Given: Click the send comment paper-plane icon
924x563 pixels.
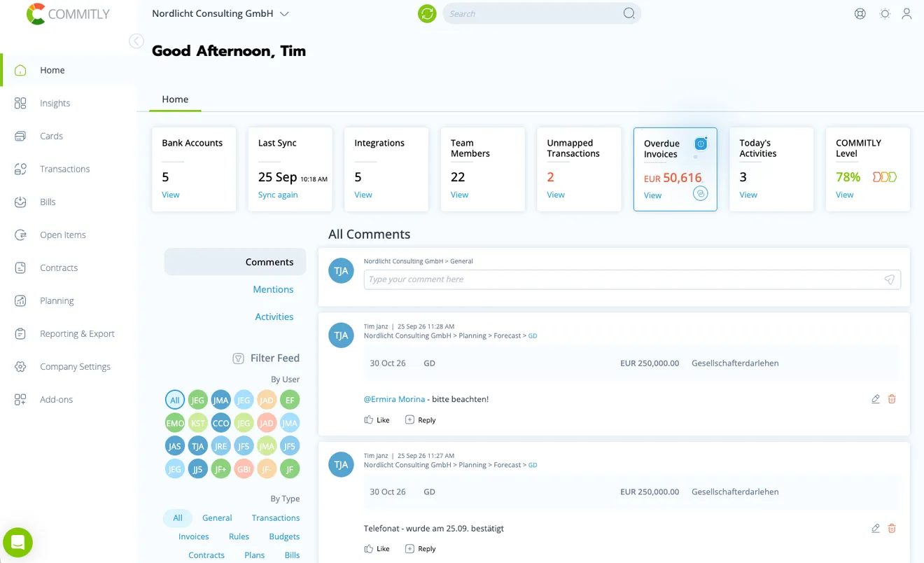Looking at the screenshot, I should (x=889, y=279).
